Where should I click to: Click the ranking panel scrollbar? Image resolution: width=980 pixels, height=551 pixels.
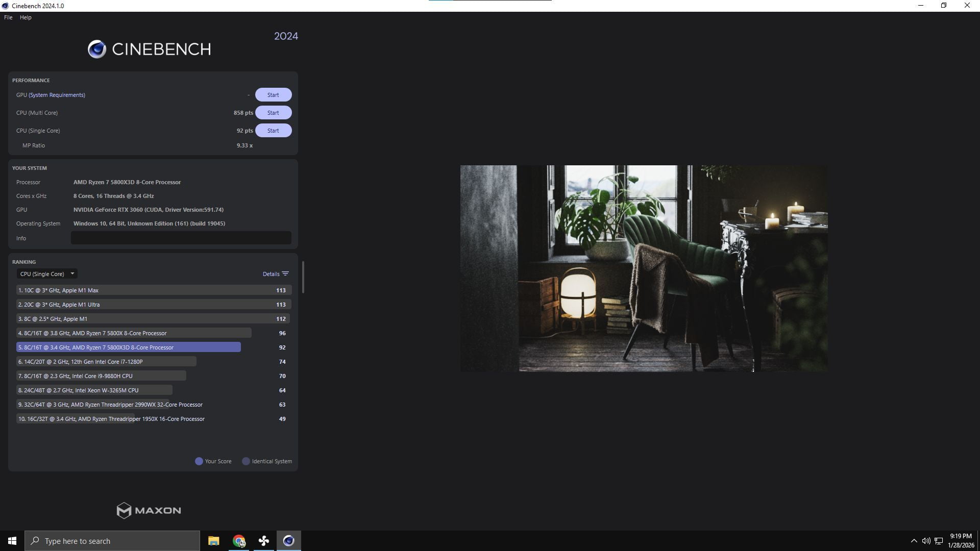303,277
